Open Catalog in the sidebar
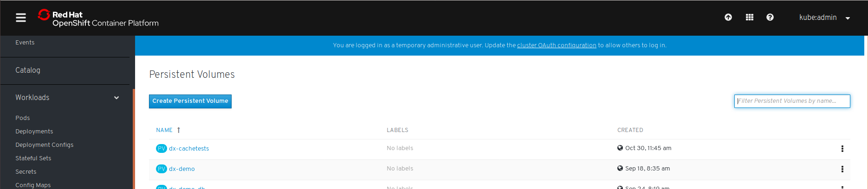The height and width of the screenshot is (189, 868). pyautogui.click(x=28, y=70)
